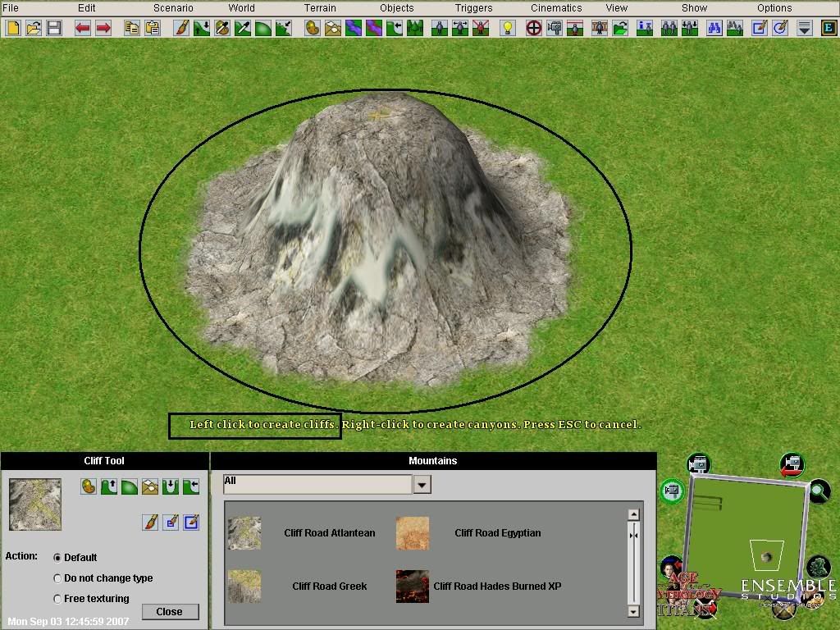Viewport: 840px width, 630px height.
Task: Click the Mountains list scroll down arrow
Action: coord(632,610)
